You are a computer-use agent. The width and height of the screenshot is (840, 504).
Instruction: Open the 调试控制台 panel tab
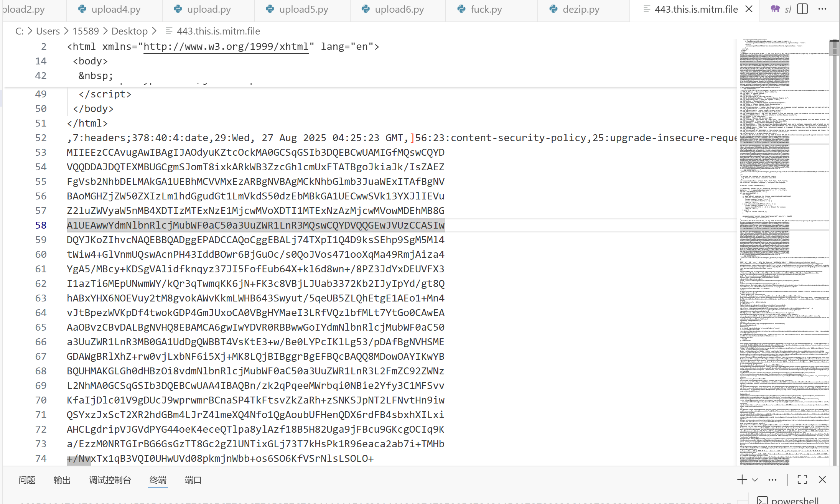click(110, 480)
